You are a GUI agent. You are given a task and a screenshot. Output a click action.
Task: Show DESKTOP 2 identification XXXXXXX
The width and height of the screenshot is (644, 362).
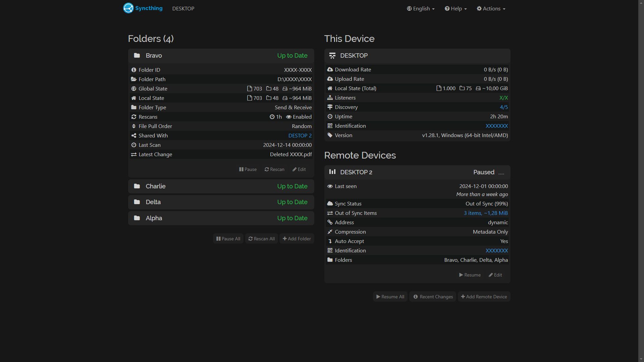(497, 250)
